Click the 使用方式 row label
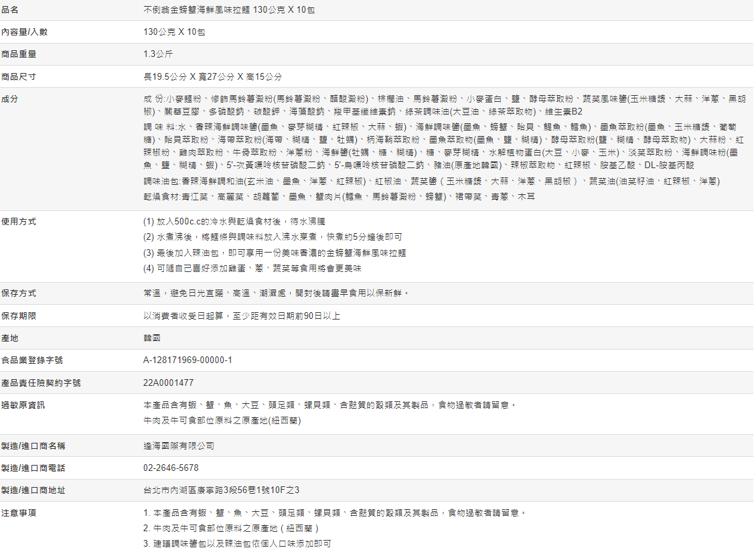This screenshot has height=552, width=756. (19, 221)
